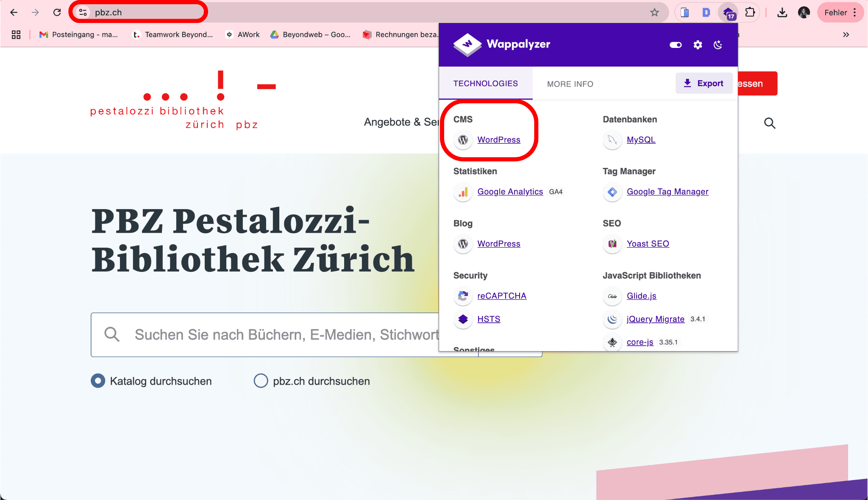The height and width of the screenshot is (500, 868).
Task: Click the pestalozzi bibliothek zürich logo
Action: 183,100
